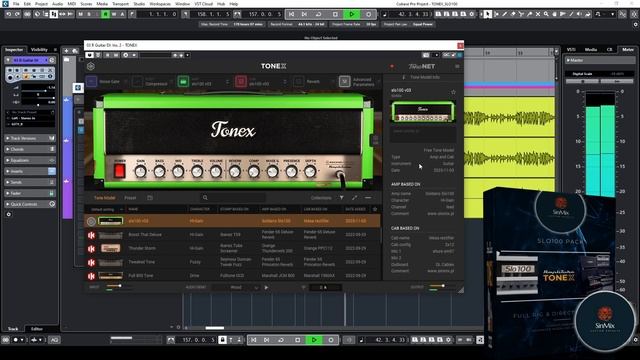
Task: Click the Cab module red icon
Action: point(241,82)
